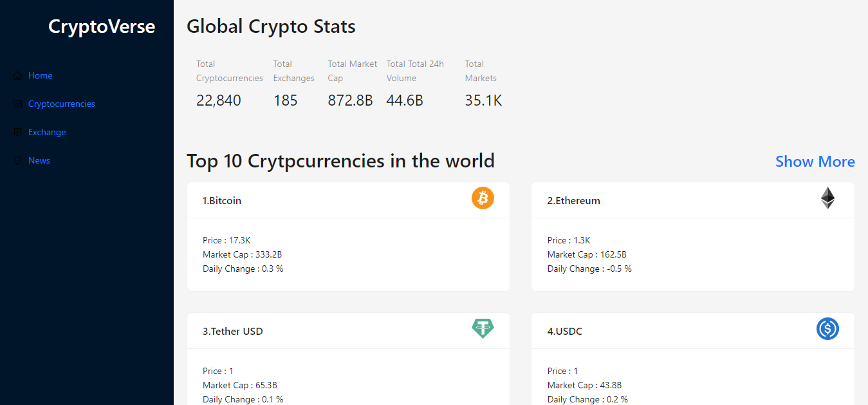Open the Home menu item
This screenshot has height=405, width=868.
click(x=41, y=76)
